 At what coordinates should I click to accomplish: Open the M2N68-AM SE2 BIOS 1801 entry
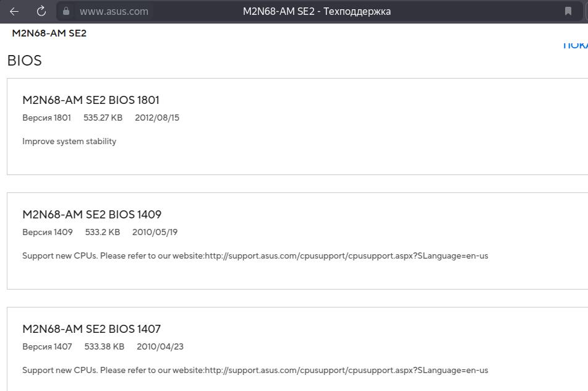coord(91,100)
